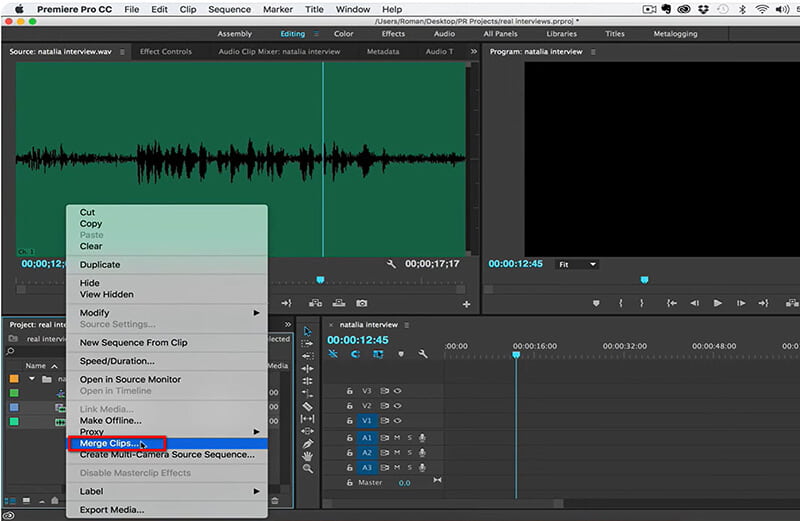Select the Slide tool
800x521 pixels.
pos(307,431)
